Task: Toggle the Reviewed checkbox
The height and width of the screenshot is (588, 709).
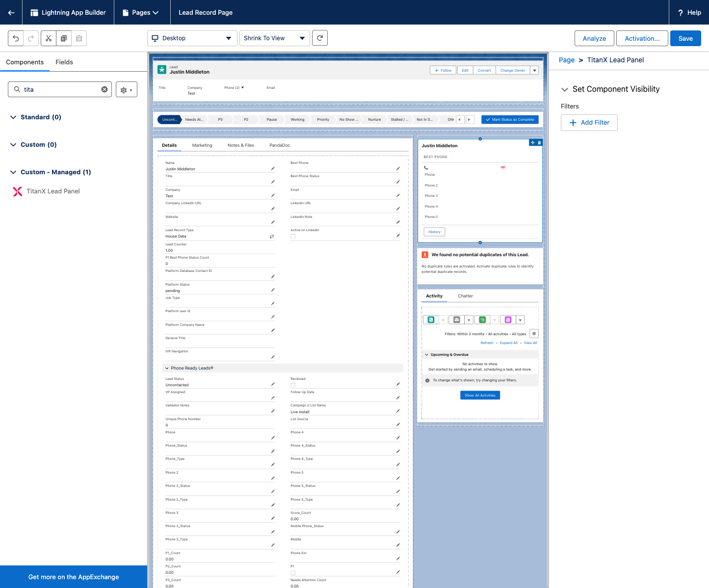Action: click(x=293, y=385)
